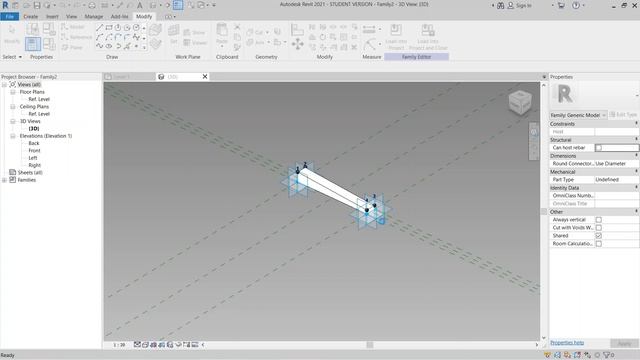Collapse the Views (all) tree node

point(4,84)
